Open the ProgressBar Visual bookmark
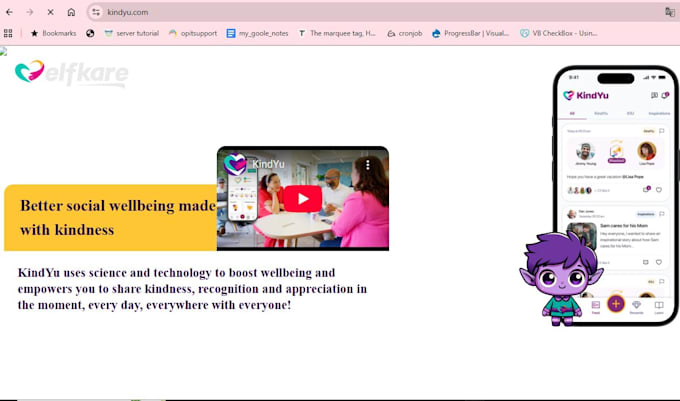Image resolution: width=680 pixels, height=401 pixels. coord(471,33)
